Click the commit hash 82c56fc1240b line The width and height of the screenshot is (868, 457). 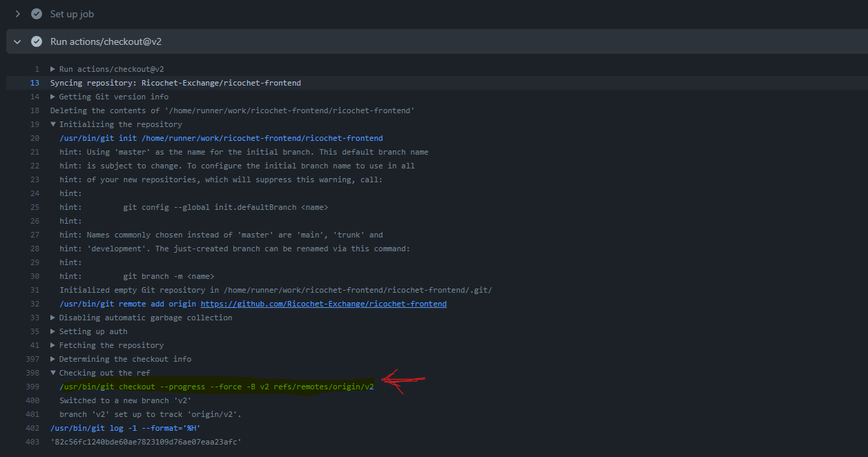tap(146, 442)
